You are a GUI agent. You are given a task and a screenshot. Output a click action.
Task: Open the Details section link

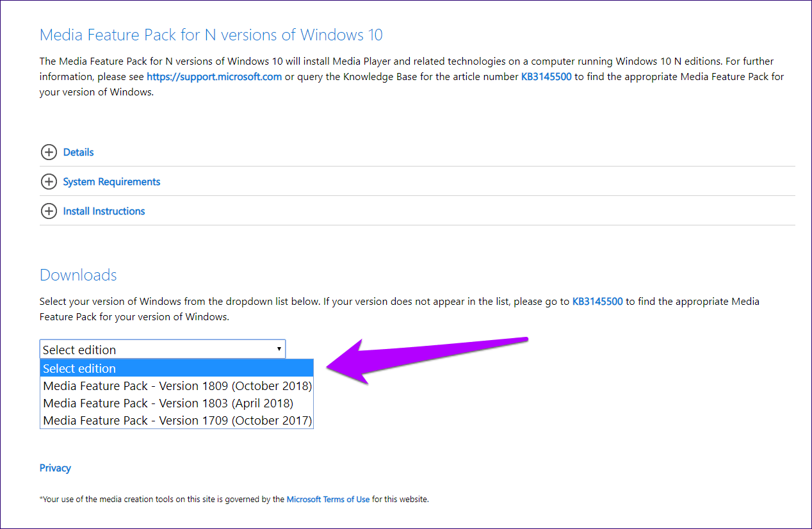click(x=78, y=152)
